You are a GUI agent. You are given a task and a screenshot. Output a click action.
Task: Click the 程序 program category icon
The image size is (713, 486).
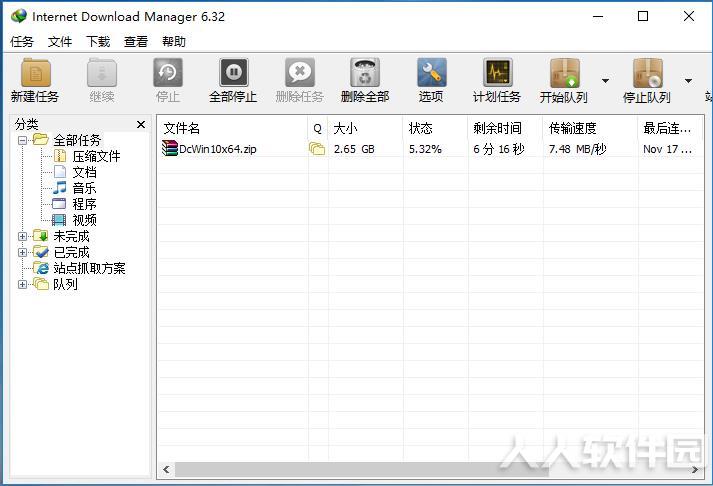(x=60, y=204)
